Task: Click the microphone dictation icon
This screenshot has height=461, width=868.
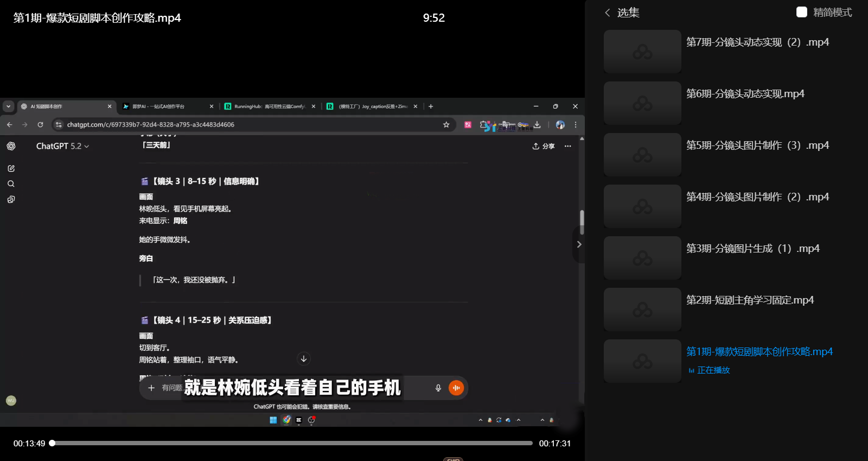Action: [x=438, y=388]
